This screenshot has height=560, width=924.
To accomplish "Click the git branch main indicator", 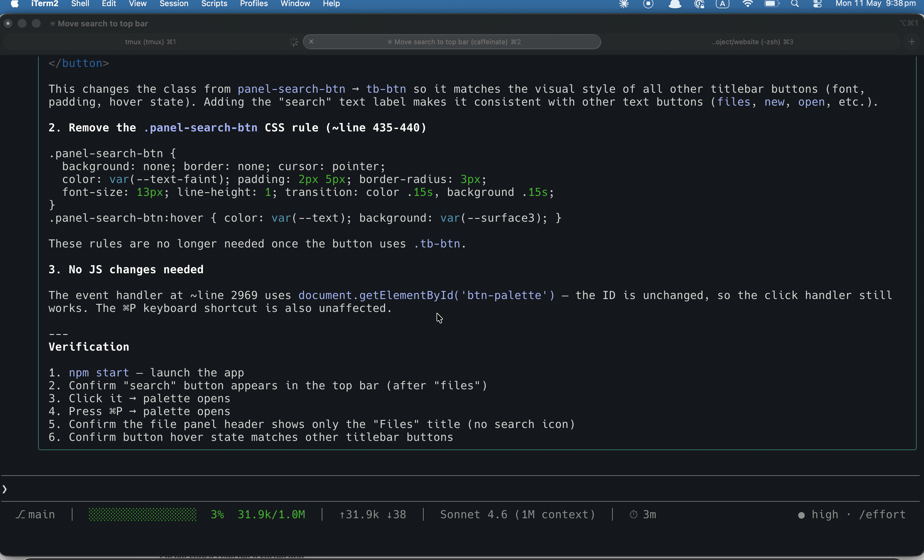I will (36, 514).
